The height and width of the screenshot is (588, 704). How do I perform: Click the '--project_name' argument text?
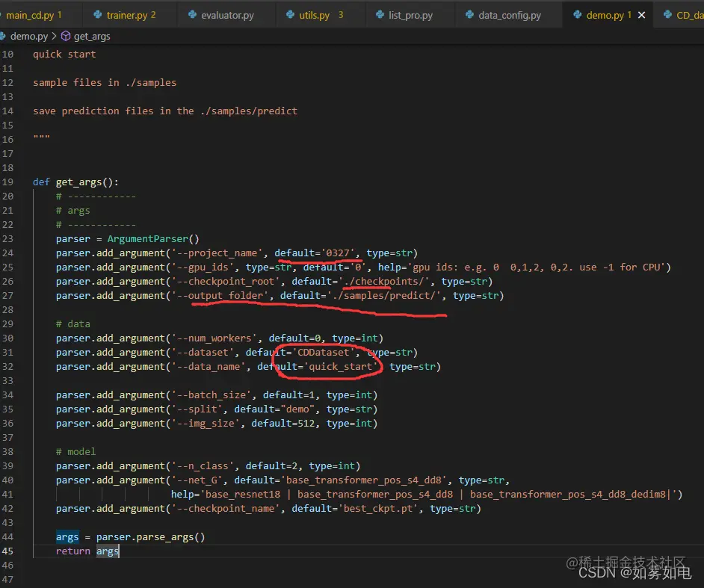217,253
